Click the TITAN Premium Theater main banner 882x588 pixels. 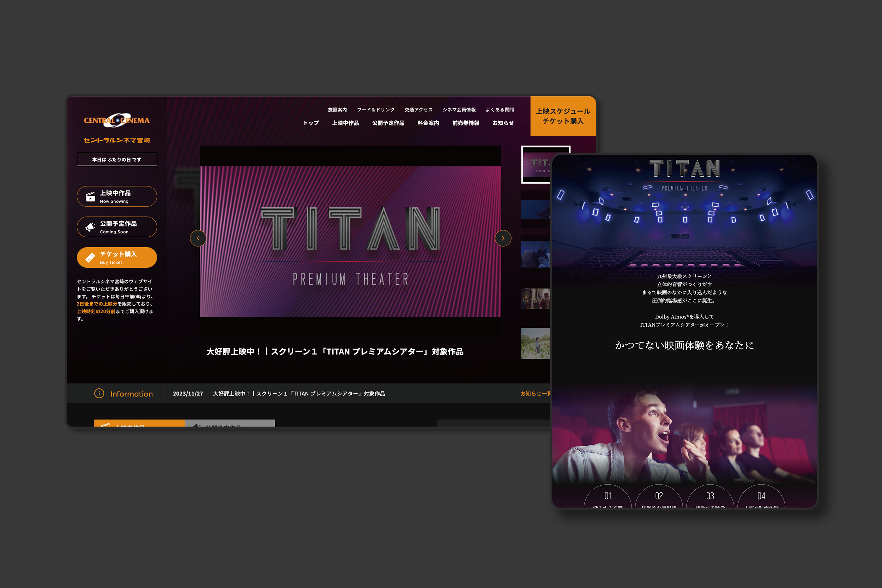(x=350, y=241)
